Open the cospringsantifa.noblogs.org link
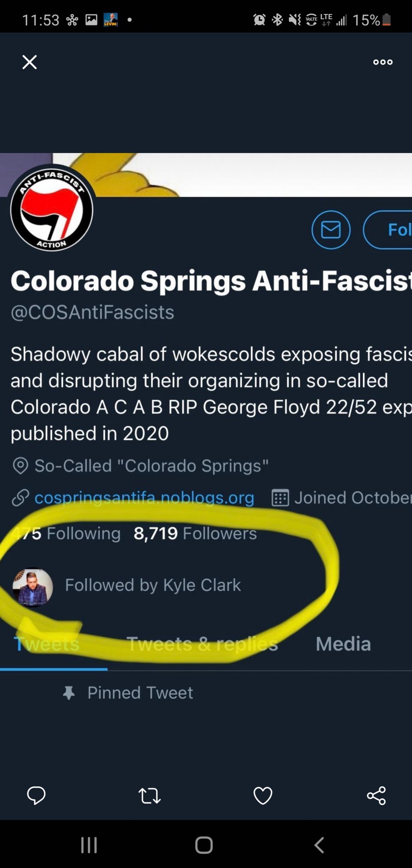Screen dimensions: 412x868 pos(144,498)
